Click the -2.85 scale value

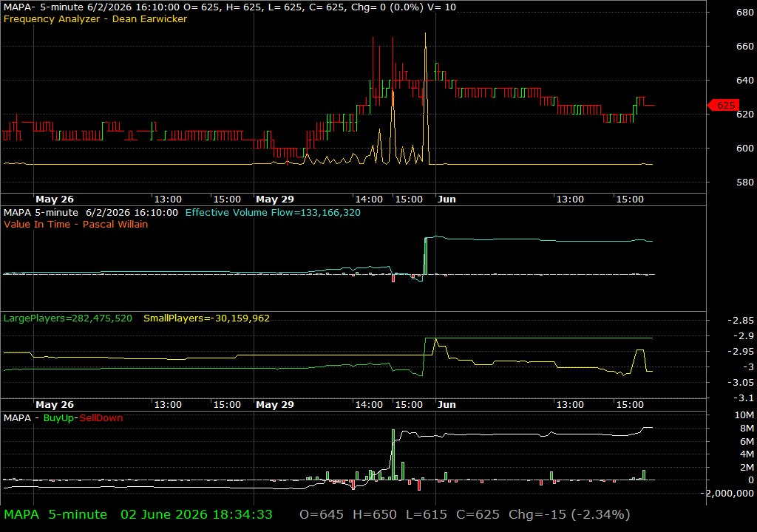741,321
